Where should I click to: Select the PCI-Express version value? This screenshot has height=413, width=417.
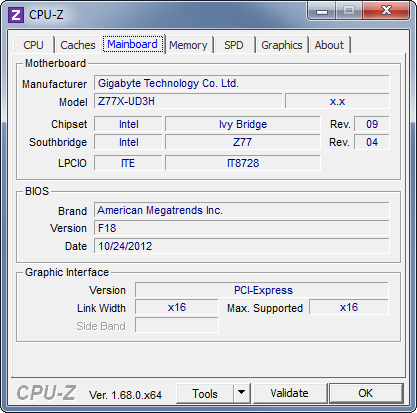(x=262, y=290)
